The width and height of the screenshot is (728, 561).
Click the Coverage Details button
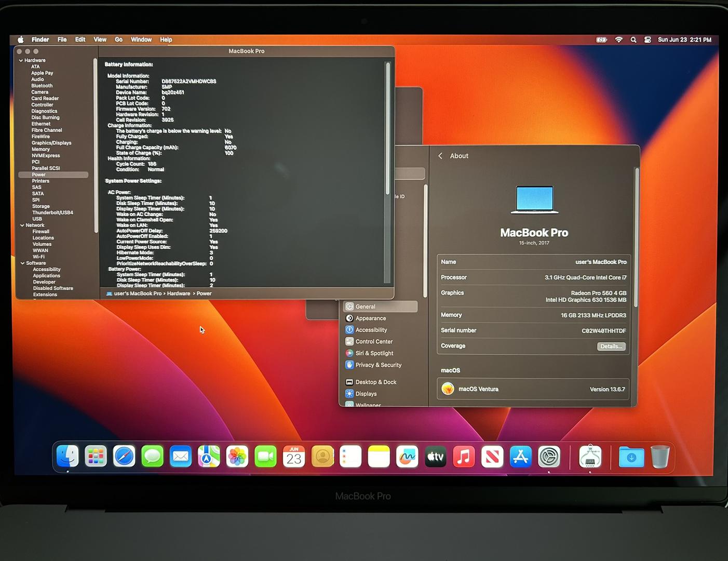tap(611, 346)
